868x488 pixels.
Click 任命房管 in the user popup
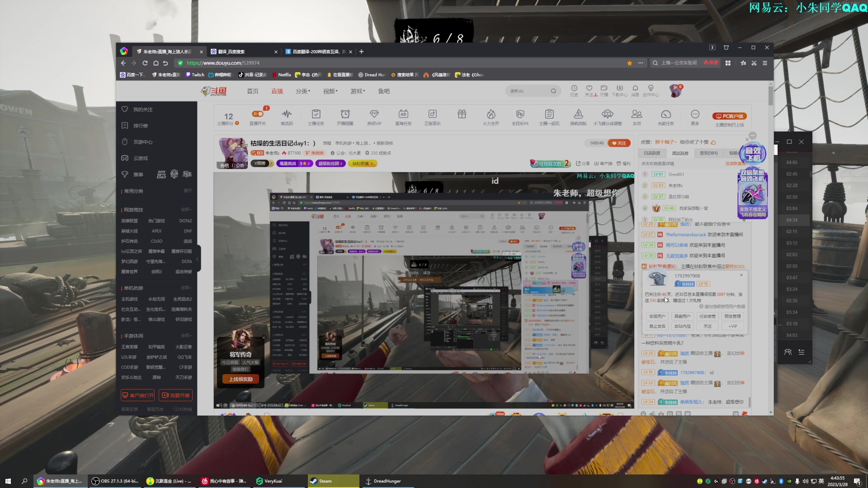(708, 316)
